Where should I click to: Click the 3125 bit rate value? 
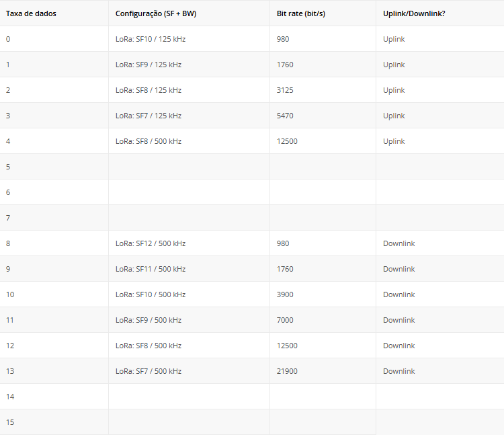click(x=285, y=90)
